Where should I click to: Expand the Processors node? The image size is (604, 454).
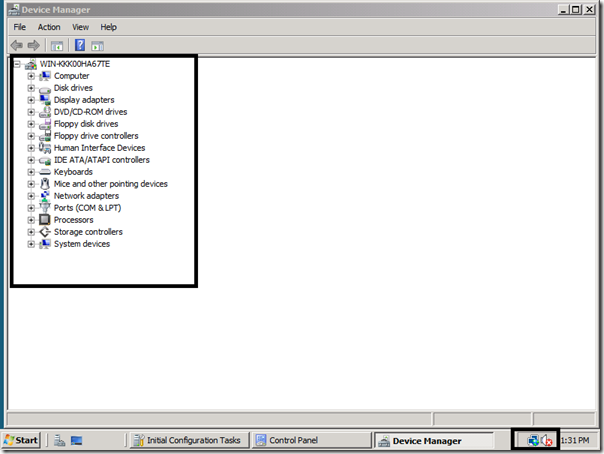point(31,220)
